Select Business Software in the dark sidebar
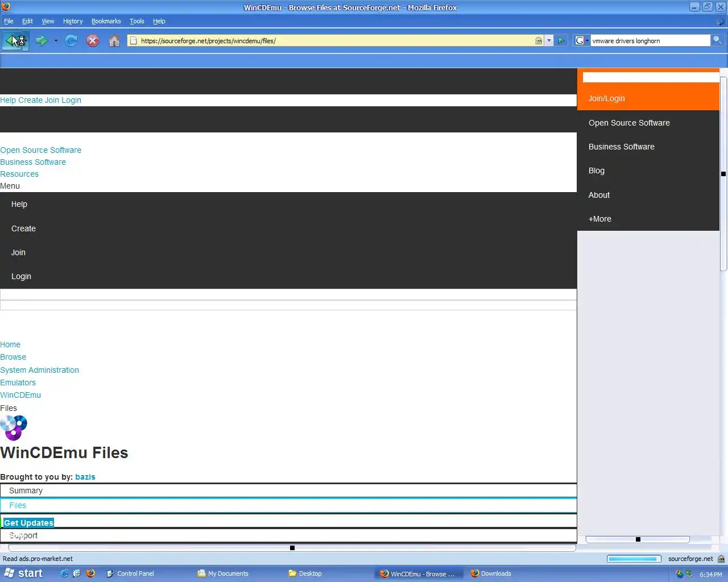Viewport: 728px width, 582px height. (x=648, y=147)
